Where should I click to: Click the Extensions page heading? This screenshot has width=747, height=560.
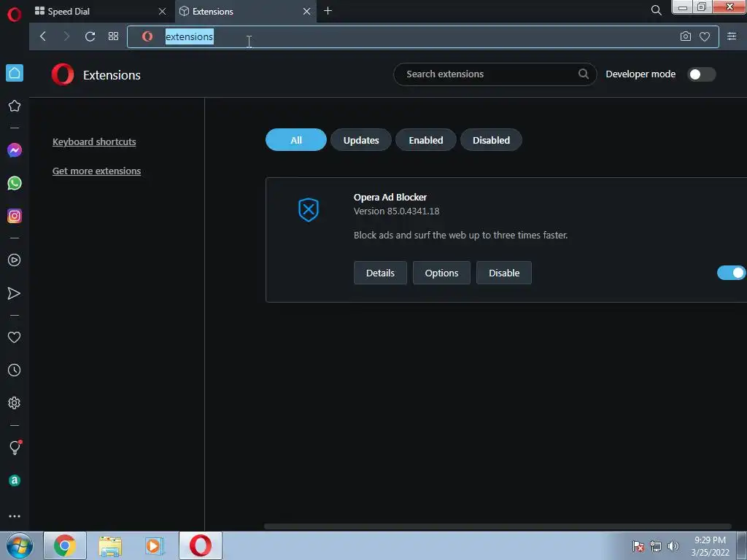(x=112, y=75)
